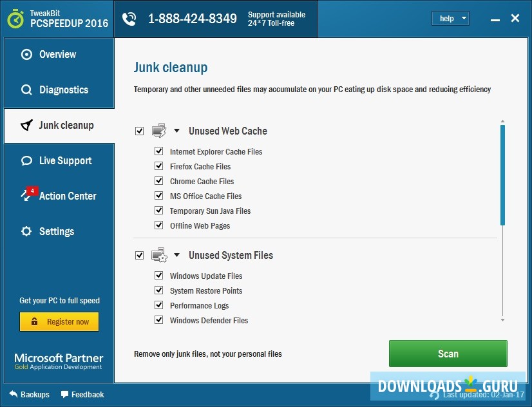This screenshot has width=532, height=407.
Task: Uncheck Internet Explorer Cache Files
Action: click(x=159, y=151)
